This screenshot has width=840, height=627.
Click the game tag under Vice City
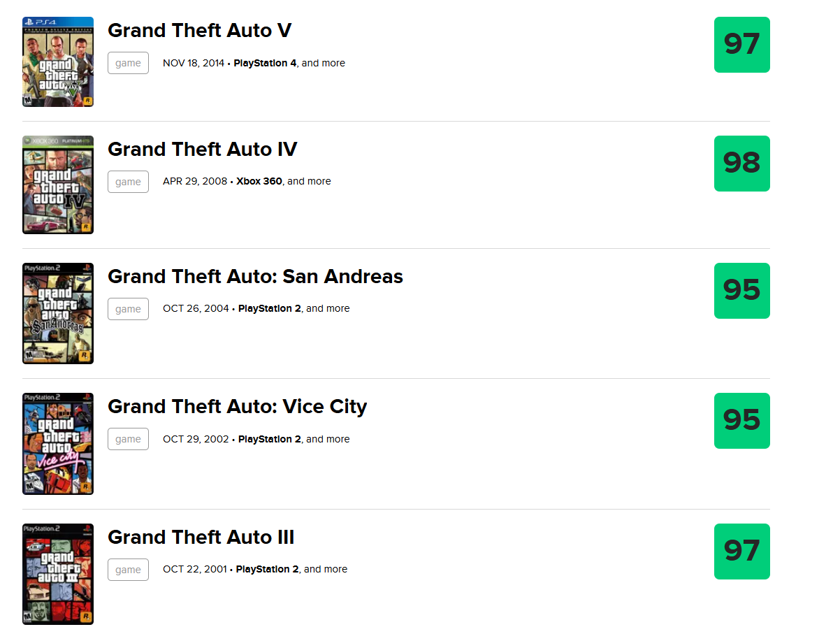coord(128,439)
